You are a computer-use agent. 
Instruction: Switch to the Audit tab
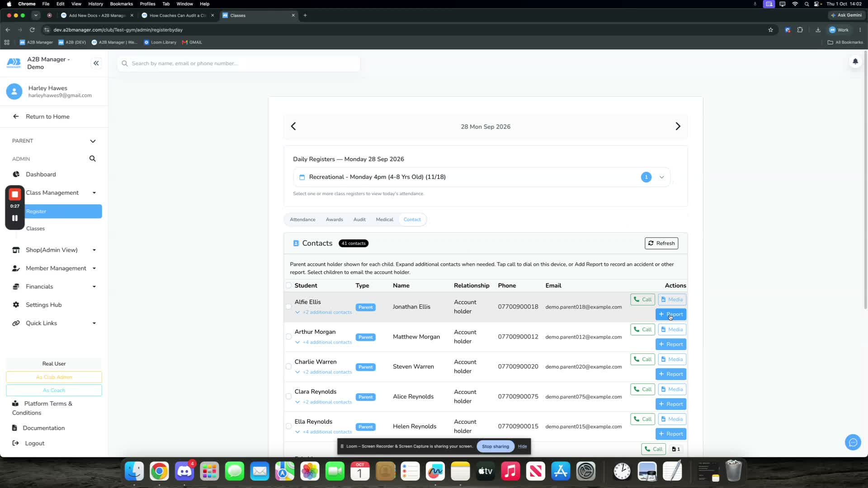(x=359, y=220)
